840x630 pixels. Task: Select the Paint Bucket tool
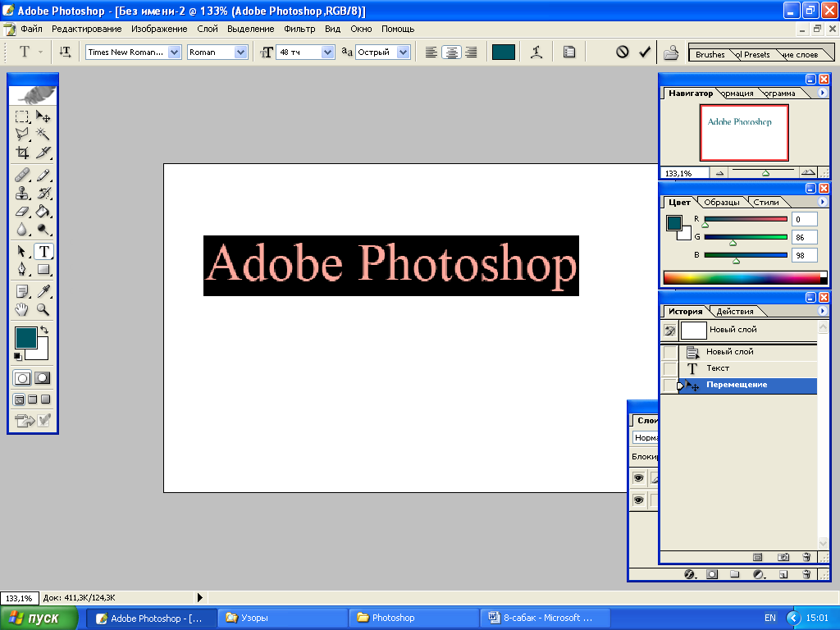tap(43, 211)
